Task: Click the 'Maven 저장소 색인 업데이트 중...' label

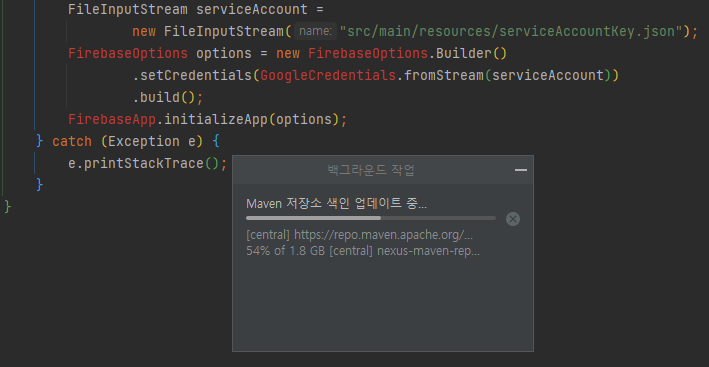Action: 336,204
